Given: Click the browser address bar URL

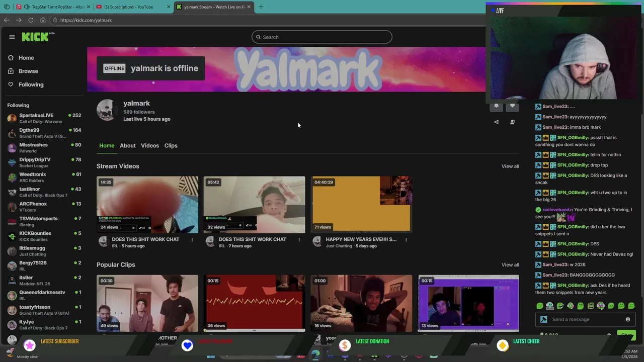Looking at the screenshot, I should point(86,20).
